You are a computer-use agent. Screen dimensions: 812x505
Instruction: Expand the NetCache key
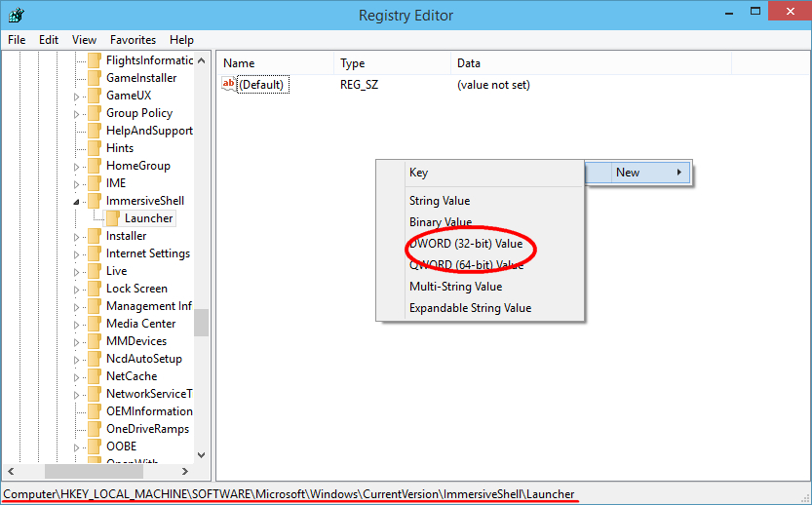click(x=77, y=377)
